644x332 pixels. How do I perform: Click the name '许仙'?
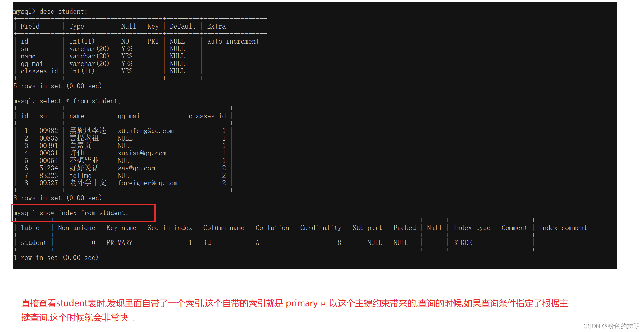[77, 153]
